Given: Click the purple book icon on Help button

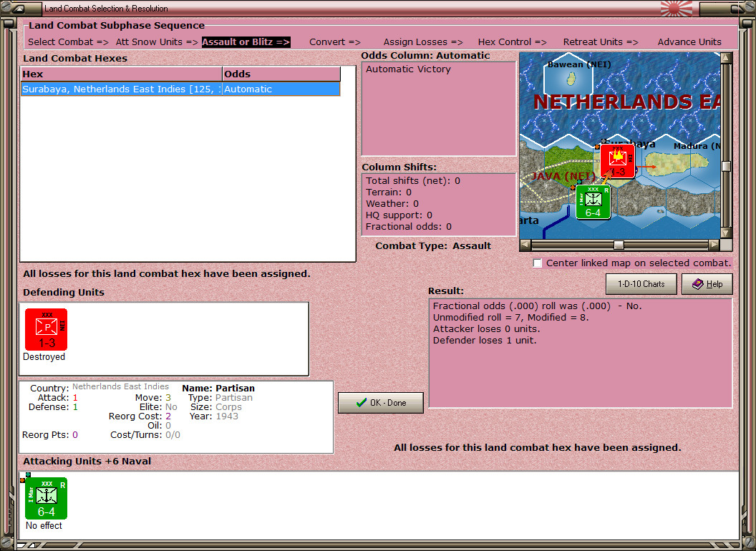Looking at the screenshot, I should (697, 284).
